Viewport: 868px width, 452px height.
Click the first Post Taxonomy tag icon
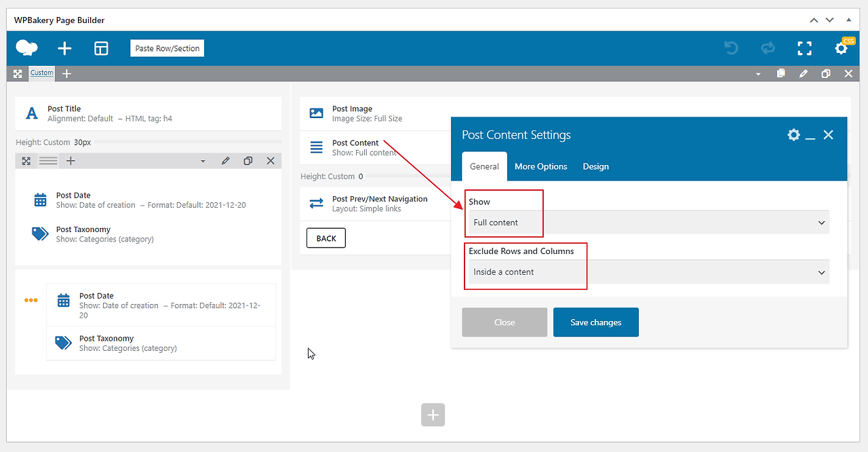tap(41, 233)
